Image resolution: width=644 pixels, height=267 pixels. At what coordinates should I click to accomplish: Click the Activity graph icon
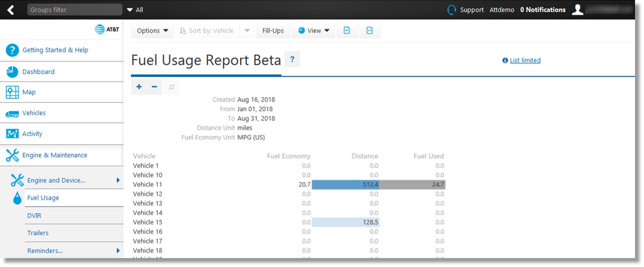pyautogui.click(x=12, y=134)
